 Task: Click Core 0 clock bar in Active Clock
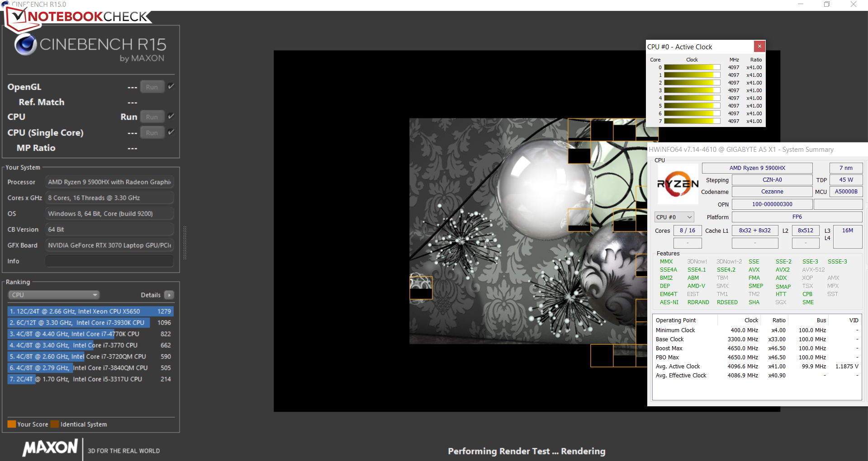[692, 67]
